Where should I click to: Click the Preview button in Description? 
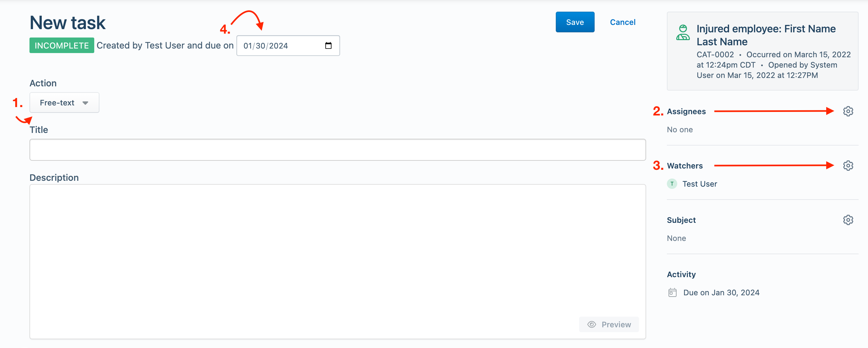(x=609, y=324)
